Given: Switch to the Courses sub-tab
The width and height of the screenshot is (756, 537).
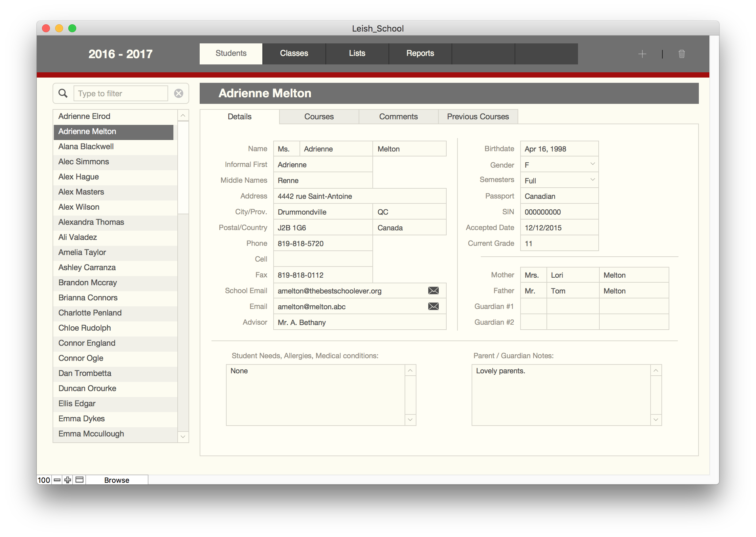Looking at the screenshot, I should [319, 117].
